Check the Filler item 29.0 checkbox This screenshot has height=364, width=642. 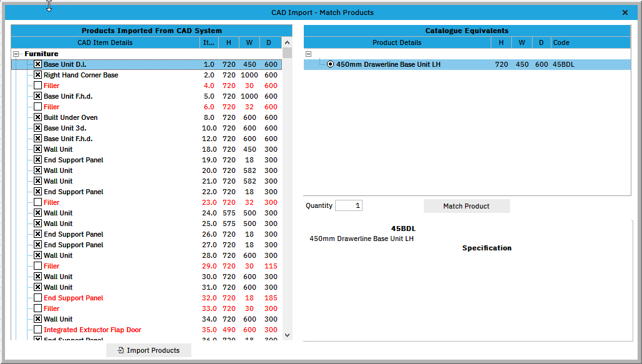38,266
